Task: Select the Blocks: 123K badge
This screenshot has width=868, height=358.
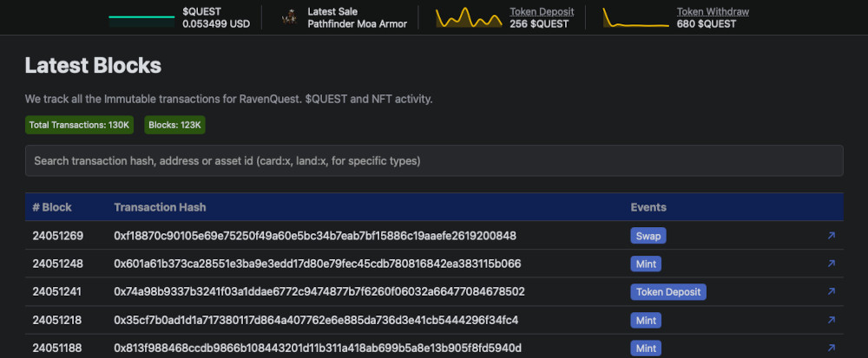Action: [x=174, y=125]
